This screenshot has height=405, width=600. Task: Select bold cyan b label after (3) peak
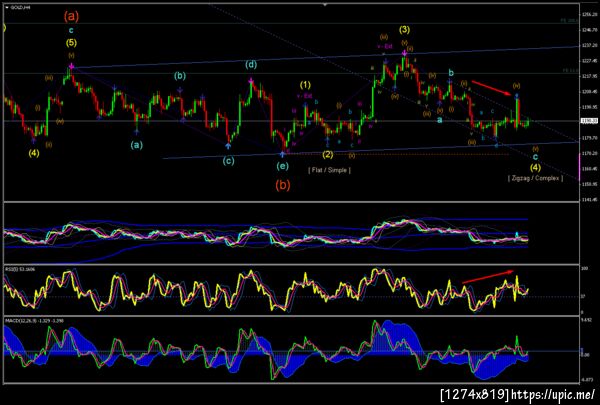point(451,73)
